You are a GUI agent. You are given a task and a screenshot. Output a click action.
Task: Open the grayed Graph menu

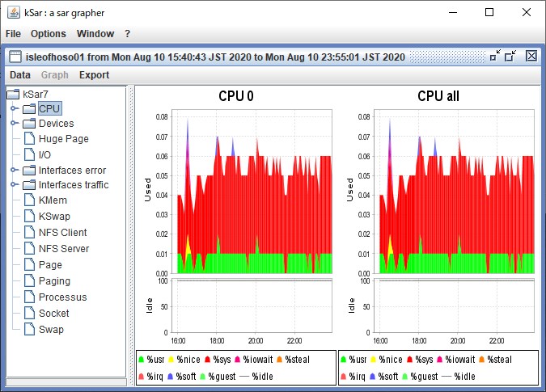pos(55,75)
